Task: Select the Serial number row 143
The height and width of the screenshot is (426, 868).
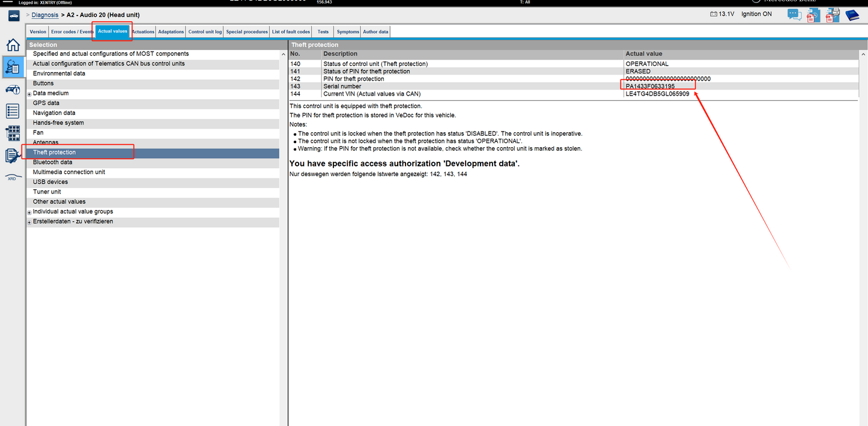Action: click(342, 86)
